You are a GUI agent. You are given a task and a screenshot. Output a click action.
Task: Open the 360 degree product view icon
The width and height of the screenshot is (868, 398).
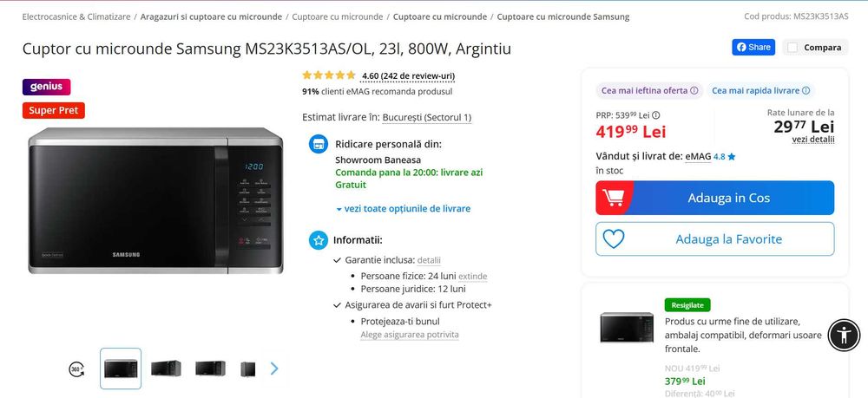coord(76,369)
